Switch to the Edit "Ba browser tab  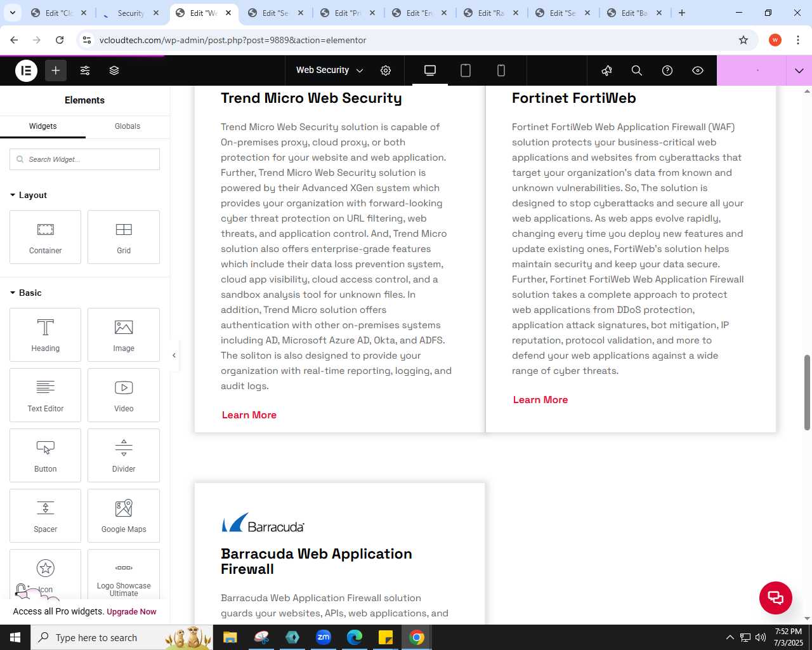coord(634,13)
